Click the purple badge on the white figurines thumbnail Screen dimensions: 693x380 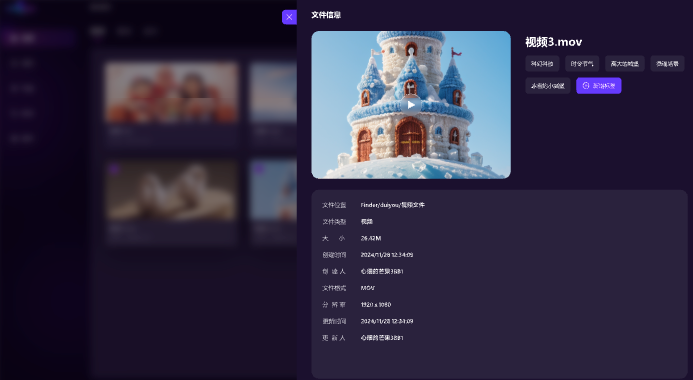[114, 169]
